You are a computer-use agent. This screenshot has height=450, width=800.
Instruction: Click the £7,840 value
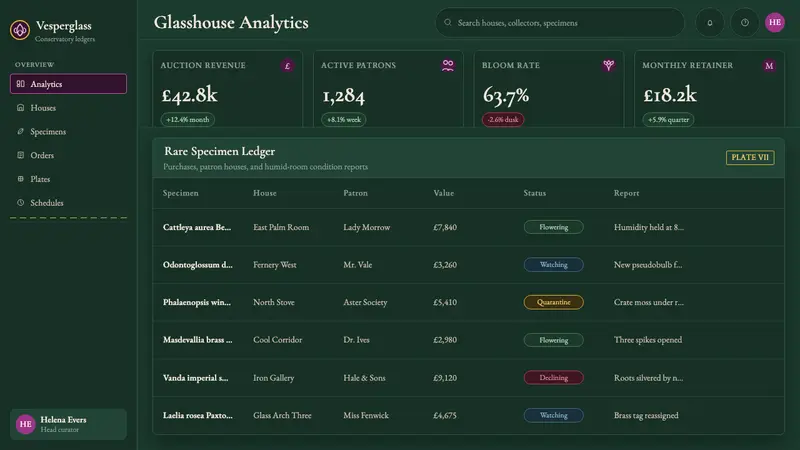point(445,227)
